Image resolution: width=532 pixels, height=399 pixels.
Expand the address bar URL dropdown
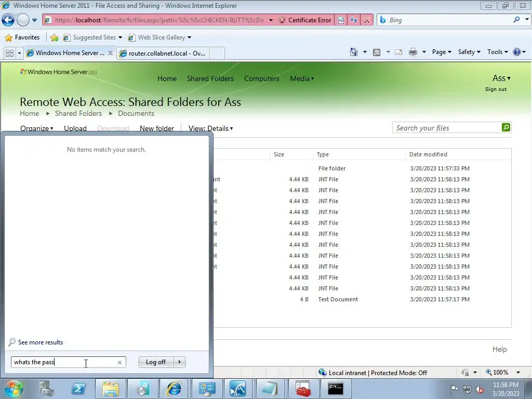[271, 20]
